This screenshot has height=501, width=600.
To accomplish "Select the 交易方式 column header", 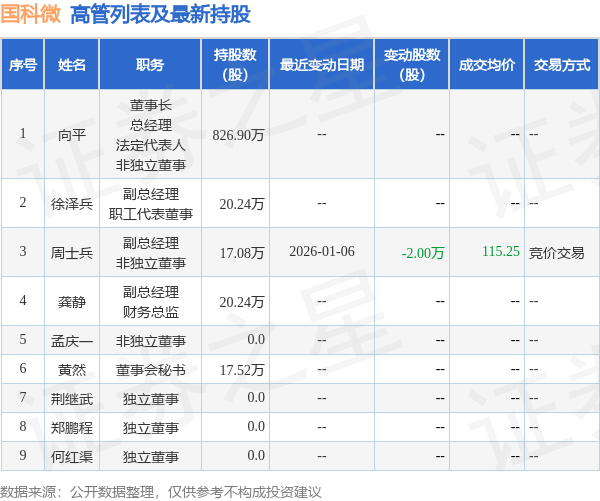I will pos(562,64).
